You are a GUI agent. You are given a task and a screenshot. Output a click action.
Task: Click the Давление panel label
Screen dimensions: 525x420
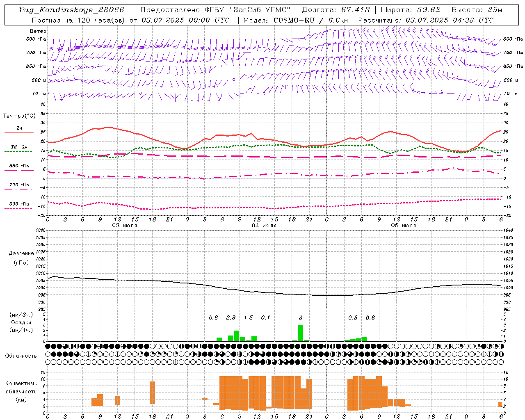coord(21,253)
